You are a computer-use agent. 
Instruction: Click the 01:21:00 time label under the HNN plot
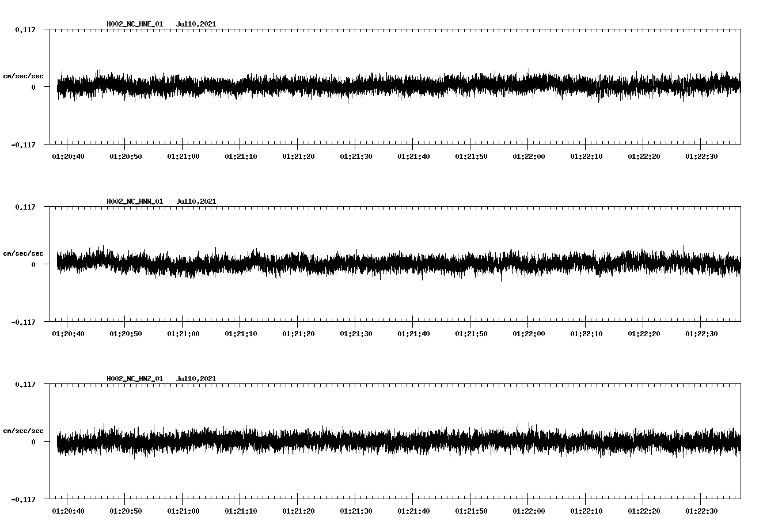click(x=183, y=334)
